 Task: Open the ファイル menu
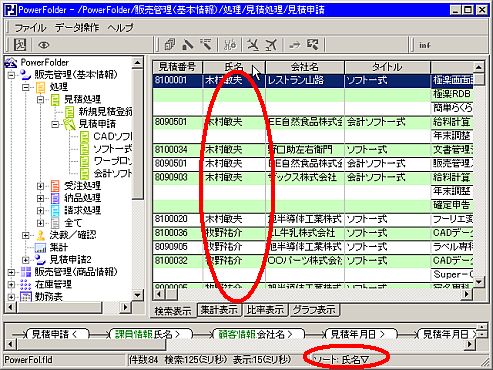click(30, 28)
